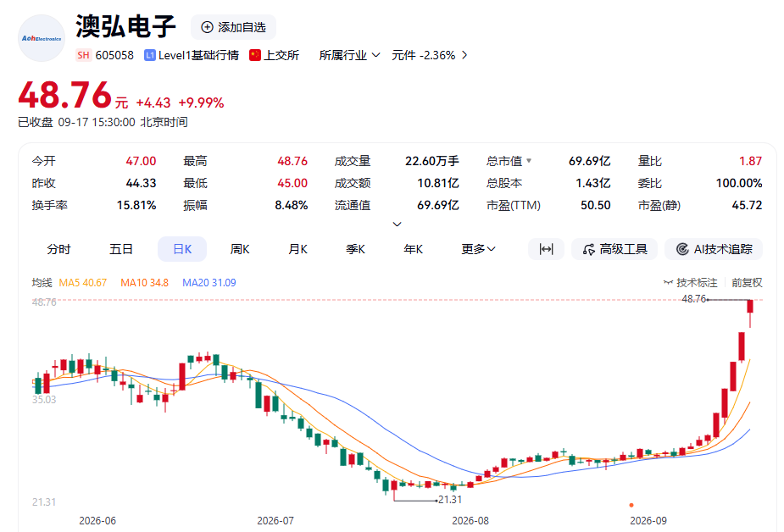The width and height of the screenshot is (784, 532).
Task: Click 最低 value 45.00
Action: point(292,183)
